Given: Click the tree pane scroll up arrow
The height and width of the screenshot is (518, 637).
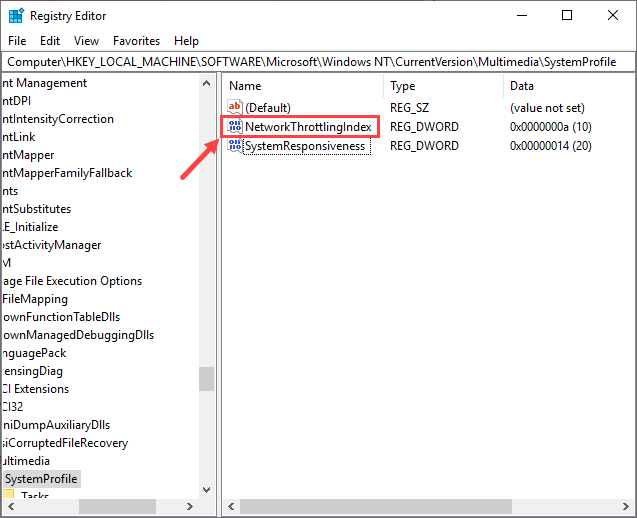Looking at the screenshot, I should click(206, 83).
